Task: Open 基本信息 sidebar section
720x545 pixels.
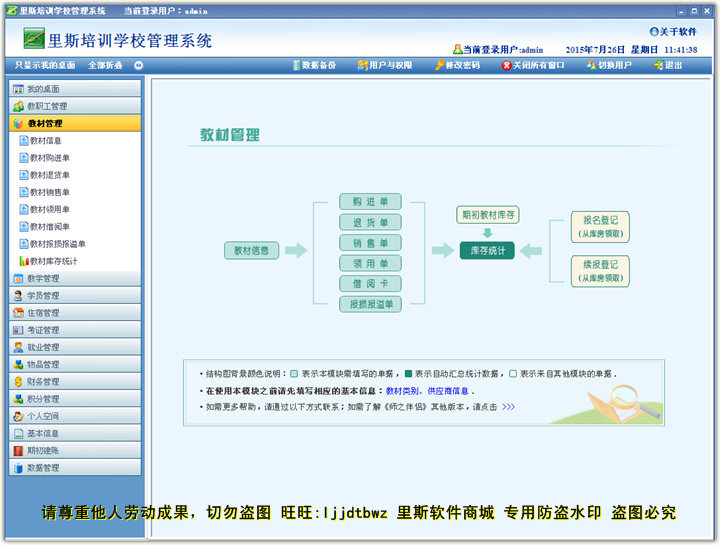Action: (75, 433)
